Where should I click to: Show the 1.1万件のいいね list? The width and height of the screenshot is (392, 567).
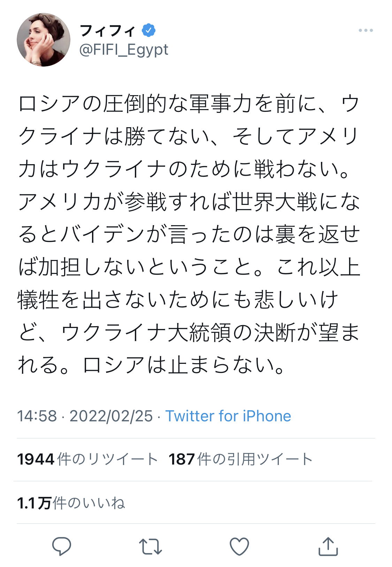71,503
